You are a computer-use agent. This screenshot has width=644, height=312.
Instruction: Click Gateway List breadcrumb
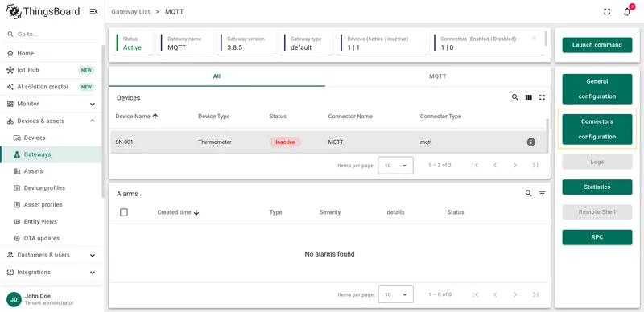[x=130, y=12]
